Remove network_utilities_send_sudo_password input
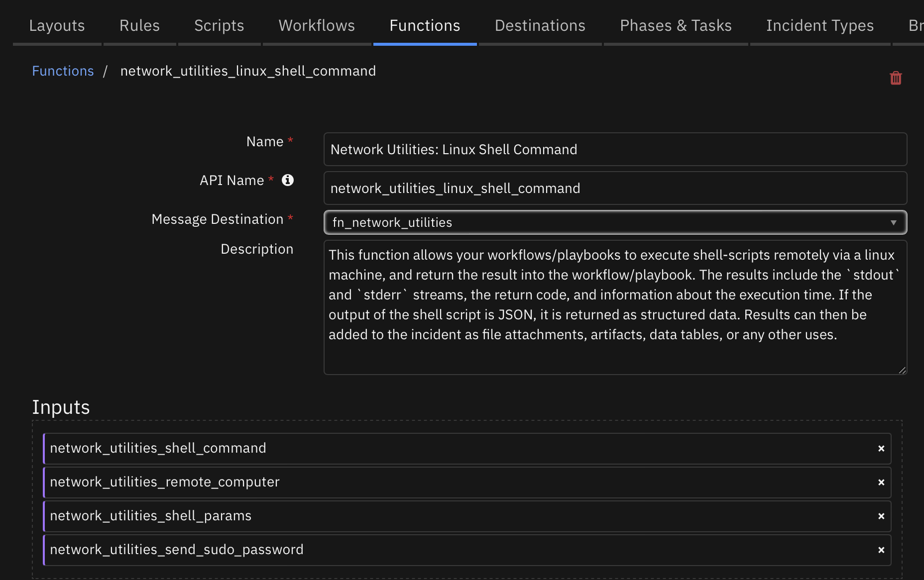This screenshot has height=580, width=924. 881,550
